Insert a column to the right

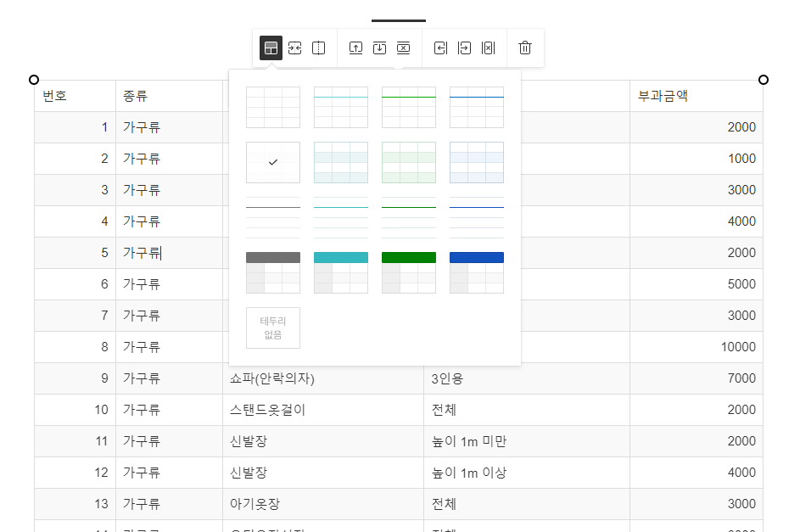pyautogui.click(x=464, y=48)
